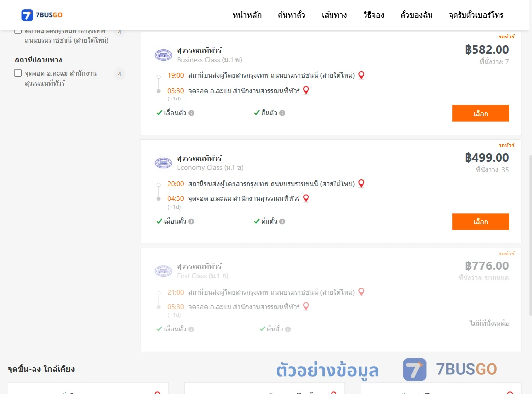532x394 pixels.
Task: Show map pin for 19:00 departure station
Action: (361, 75)
